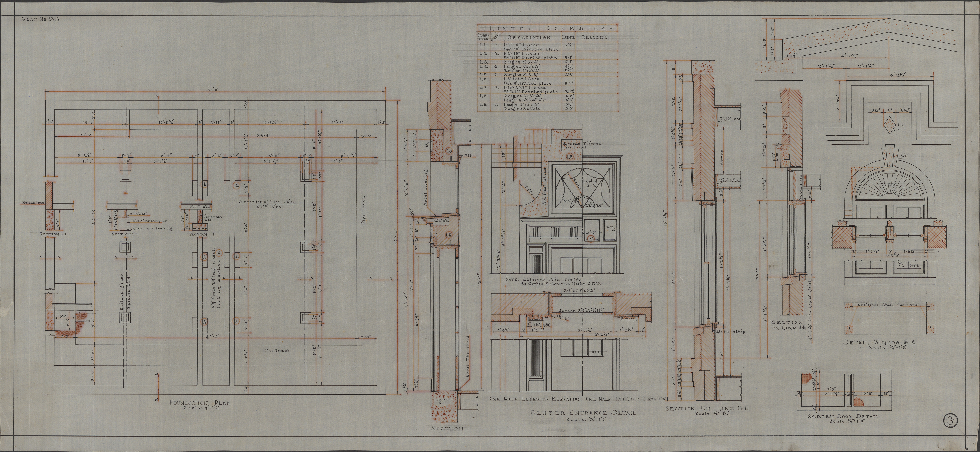Click the 'SECTION 2-2' label
This screenshot has height=452, width=980.
tap(125, 234)
